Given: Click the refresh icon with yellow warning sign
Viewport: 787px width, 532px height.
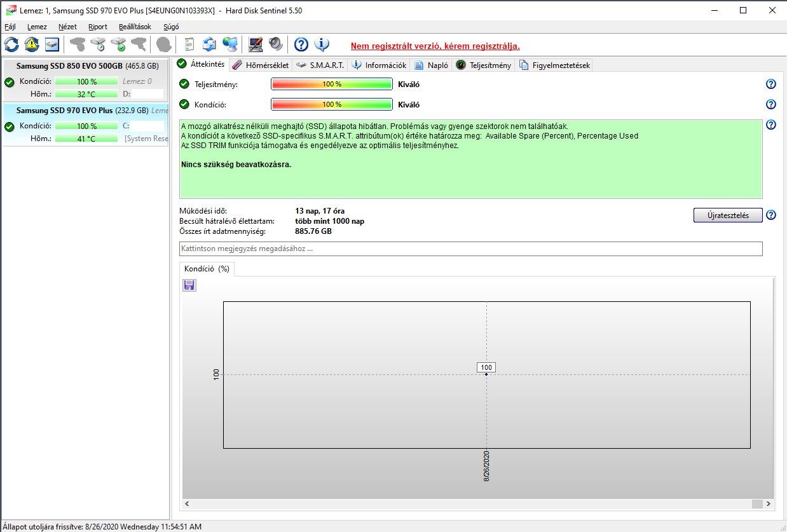Looking at the screenshot, I should 32,44.
